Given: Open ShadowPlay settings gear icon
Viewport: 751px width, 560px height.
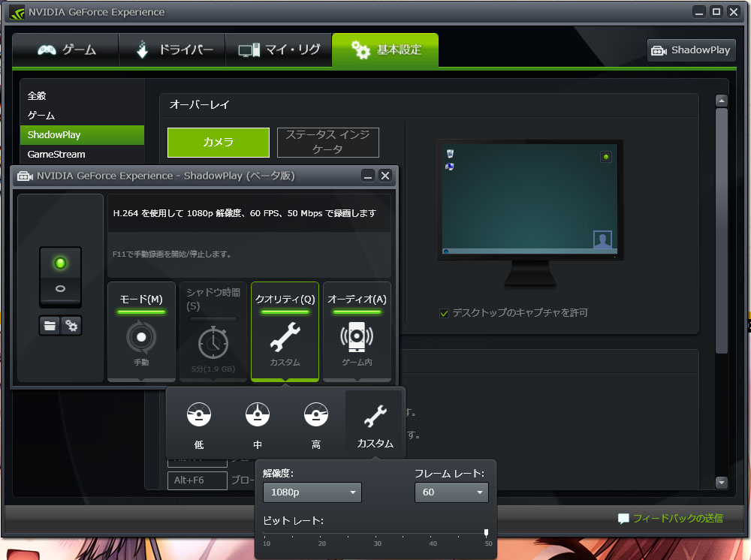Looking at the screenshot, I should (x=71, y=326).
